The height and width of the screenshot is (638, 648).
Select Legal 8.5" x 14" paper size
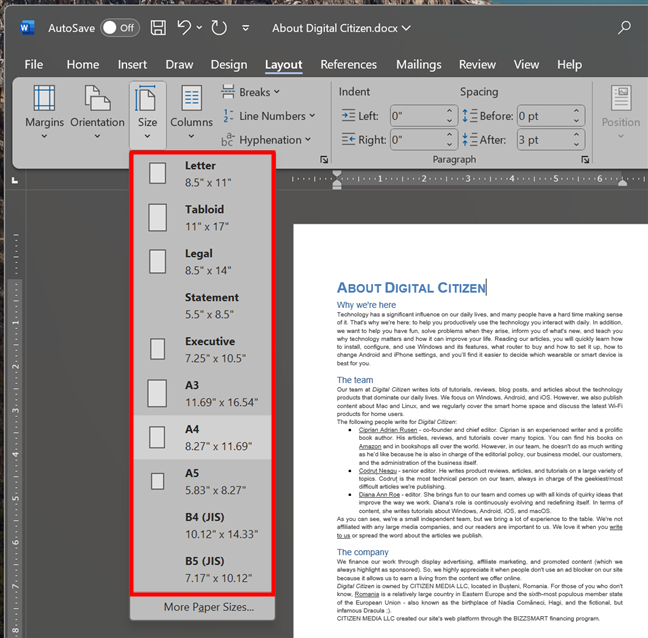coord(202,262)
